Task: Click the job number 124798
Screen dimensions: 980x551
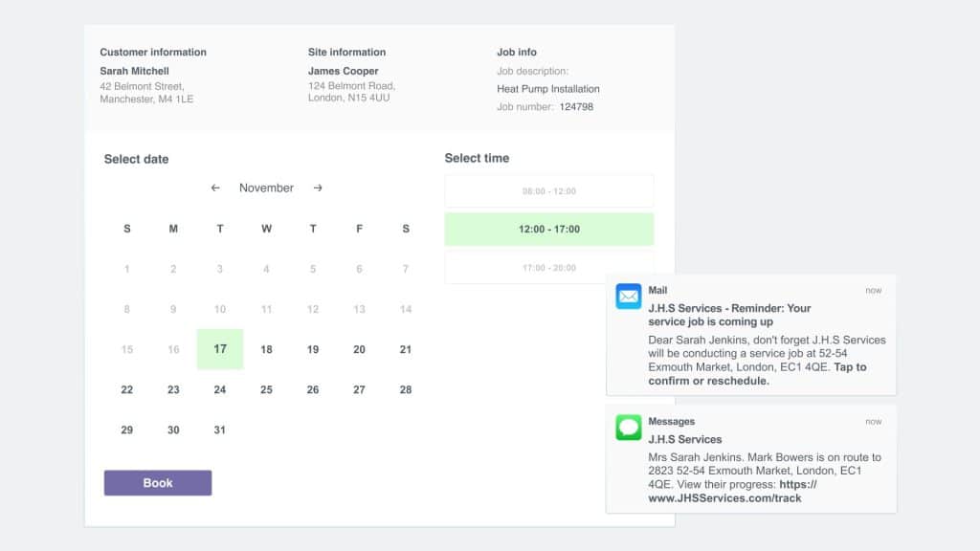Action: 576,107
